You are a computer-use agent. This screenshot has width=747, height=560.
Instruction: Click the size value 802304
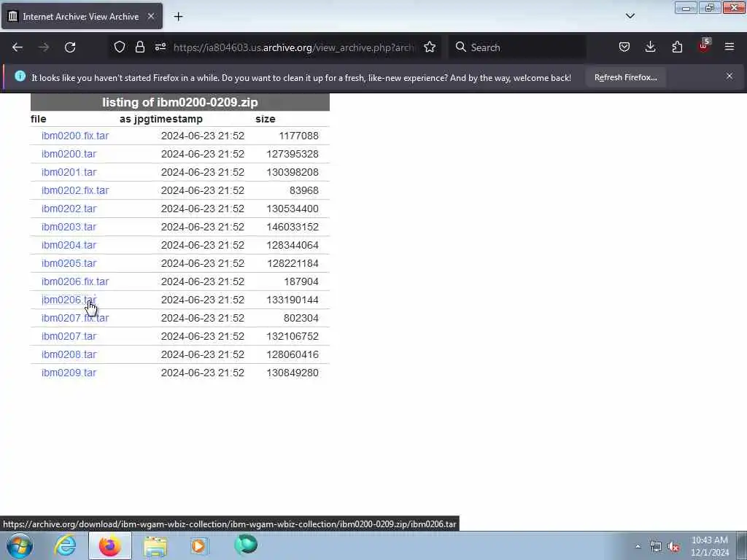301,318
